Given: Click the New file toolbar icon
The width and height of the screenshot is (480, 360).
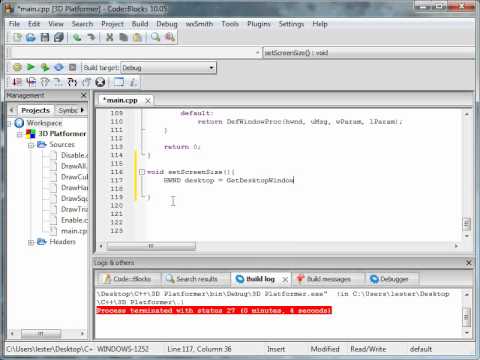Looking at the screenshot, I should (17, 37).
